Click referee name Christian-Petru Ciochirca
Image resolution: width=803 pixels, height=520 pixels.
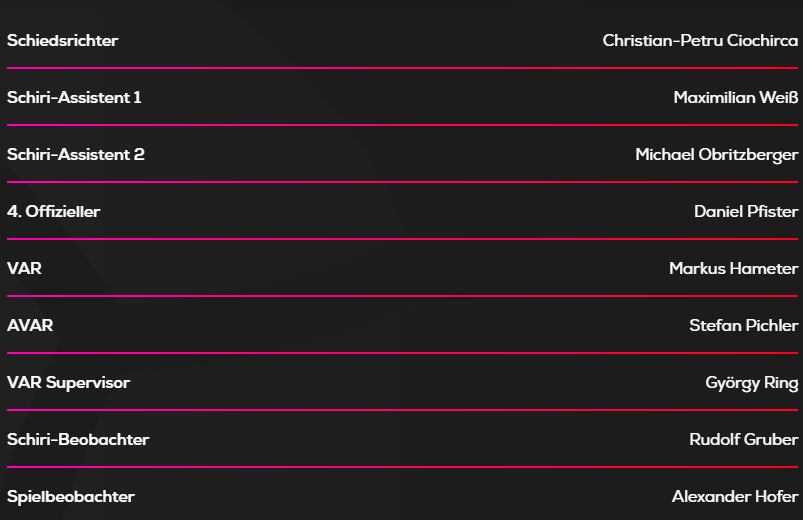pos(700,41)
